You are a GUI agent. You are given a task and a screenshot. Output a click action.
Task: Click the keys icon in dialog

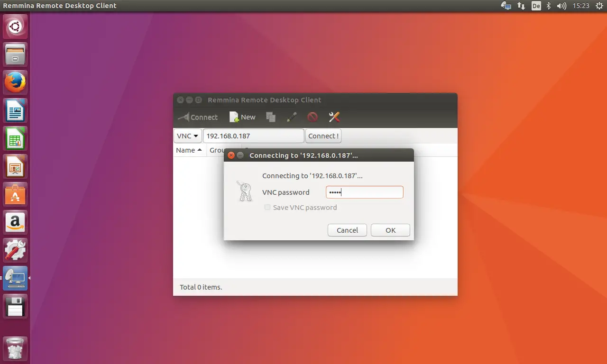(244, 191)
